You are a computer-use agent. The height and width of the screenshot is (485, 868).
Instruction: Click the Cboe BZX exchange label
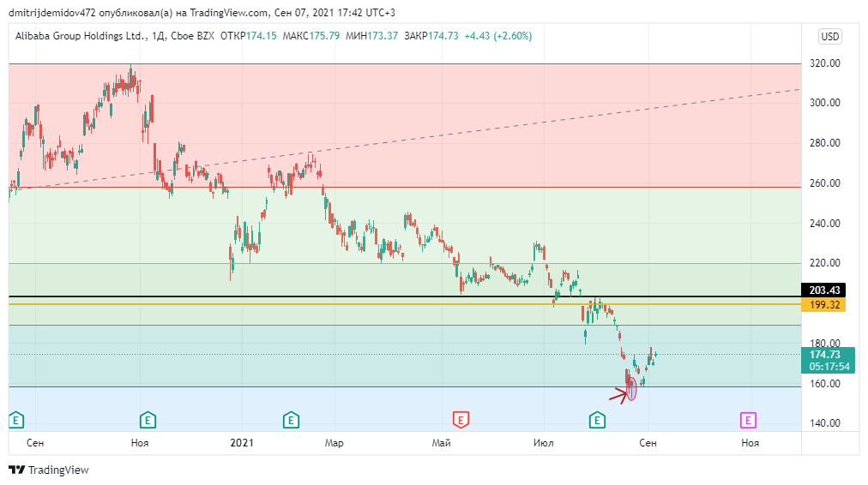coord(192,36)
